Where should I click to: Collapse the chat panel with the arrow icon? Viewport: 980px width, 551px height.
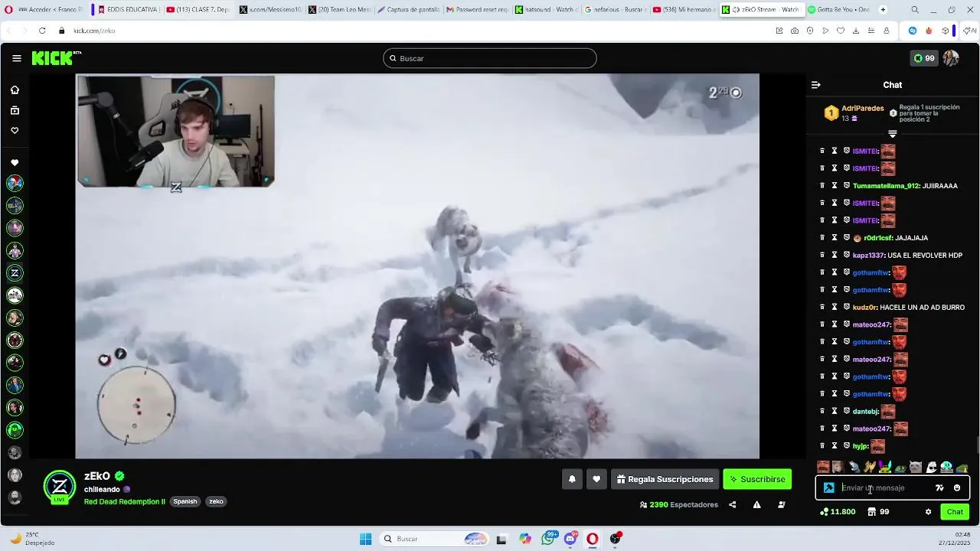pos(816,85)
